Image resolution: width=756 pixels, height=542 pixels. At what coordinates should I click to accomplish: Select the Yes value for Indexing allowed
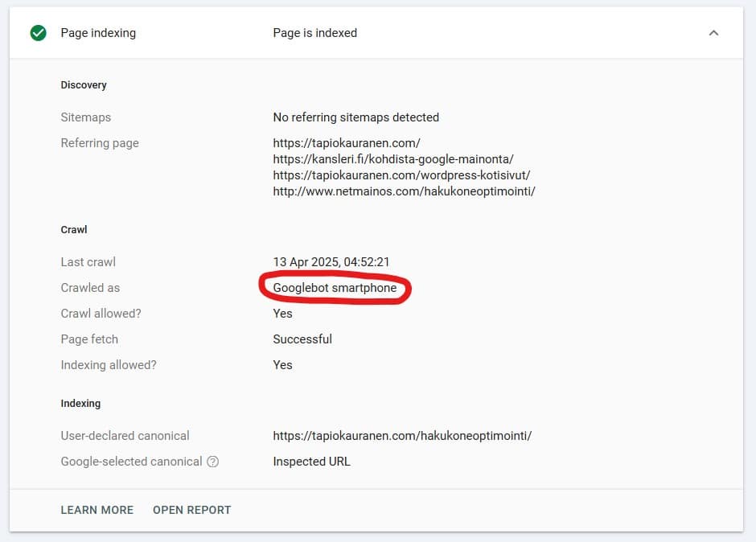(x=282, y=365)
